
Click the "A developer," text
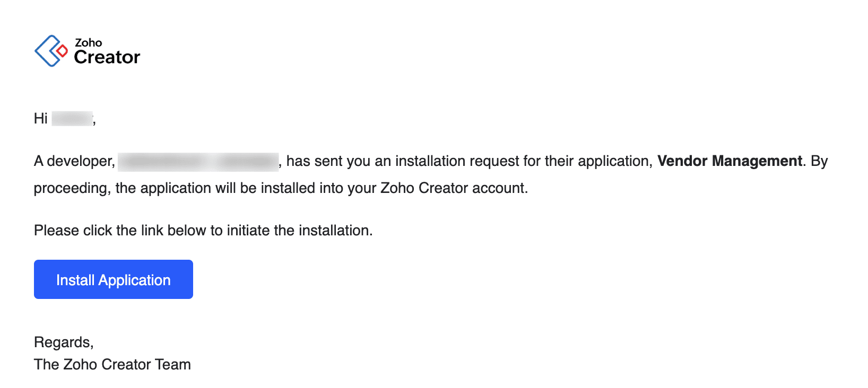(x=74, y=161)
